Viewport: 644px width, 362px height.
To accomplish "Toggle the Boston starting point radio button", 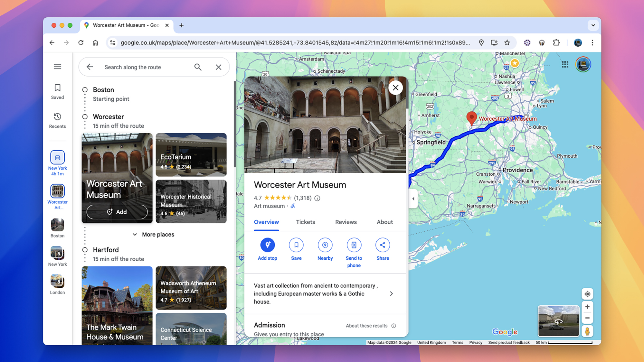I will pos(85,90).
